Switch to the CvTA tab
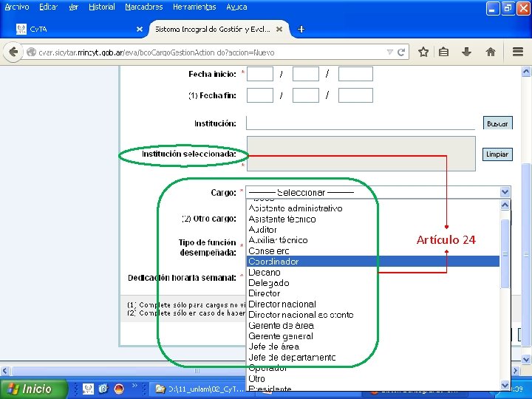The width and height of the screenshot is (532, 399). [78, 30]
